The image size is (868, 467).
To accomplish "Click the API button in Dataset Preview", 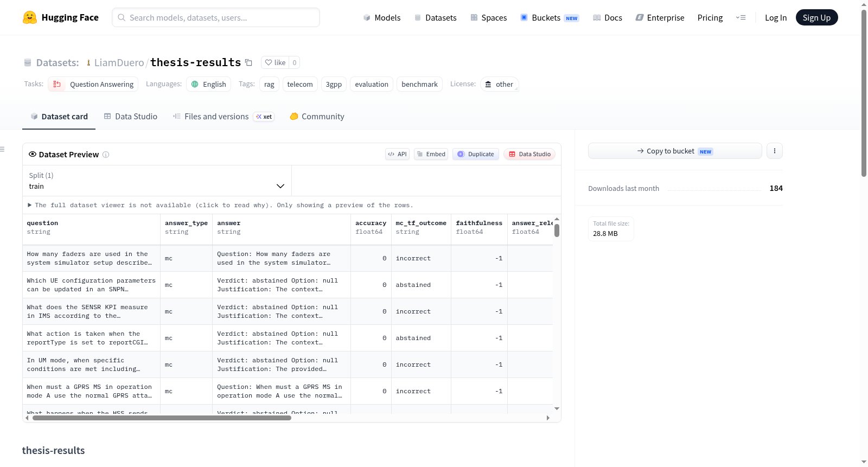I will coord(397,154).
